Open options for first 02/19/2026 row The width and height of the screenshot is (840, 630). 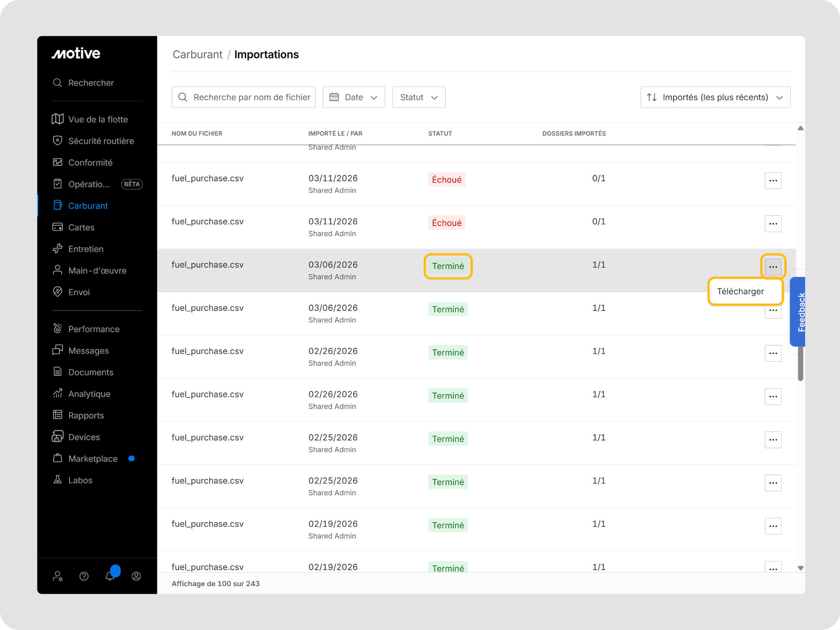click(x=773, y=526)
